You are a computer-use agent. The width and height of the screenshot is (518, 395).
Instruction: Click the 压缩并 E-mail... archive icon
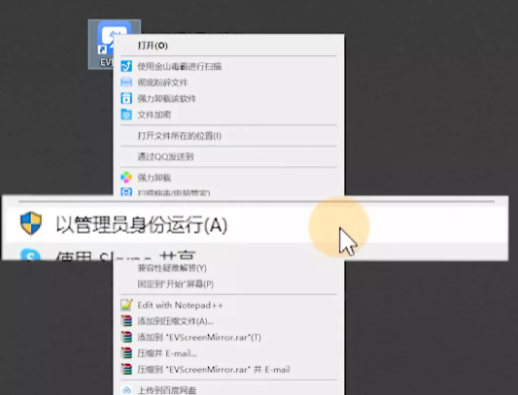tap(126, 353)
